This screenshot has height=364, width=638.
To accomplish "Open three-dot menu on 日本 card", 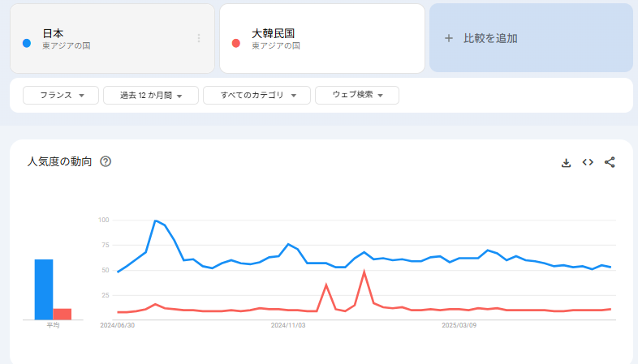I will pyautogui.click(x=199, y=38).
